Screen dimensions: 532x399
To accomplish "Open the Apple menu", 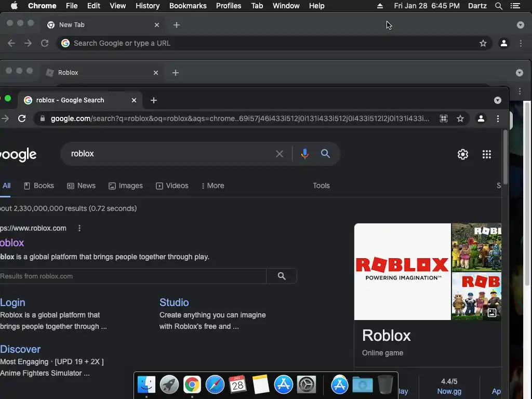I will 14,6.
